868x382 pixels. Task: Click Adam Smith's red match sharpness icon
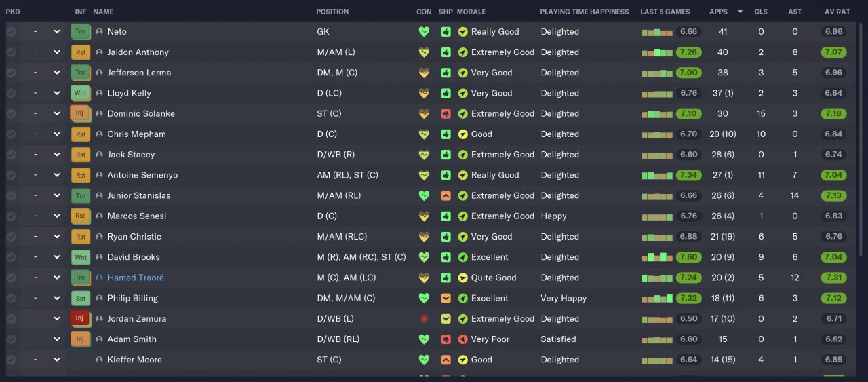(446, 339)
